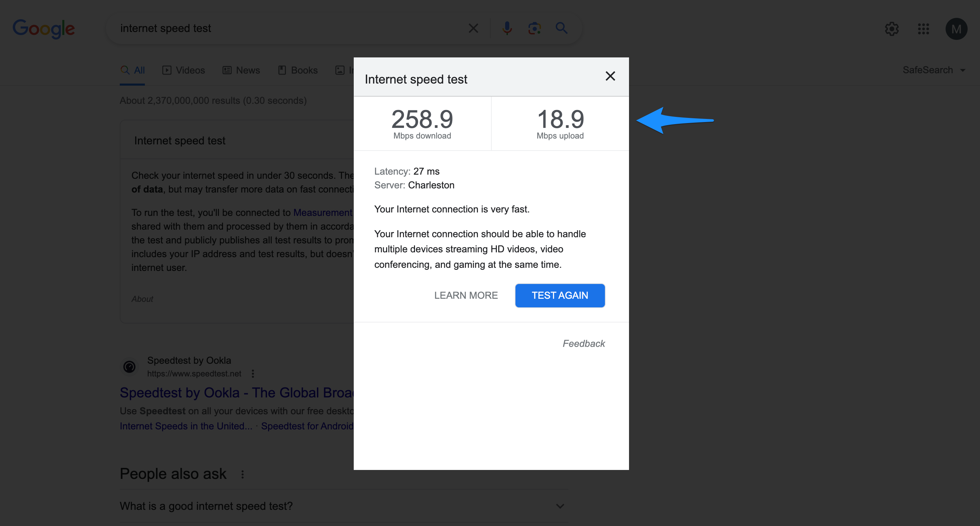Click the Latency 27 ms text

point(407,172)
